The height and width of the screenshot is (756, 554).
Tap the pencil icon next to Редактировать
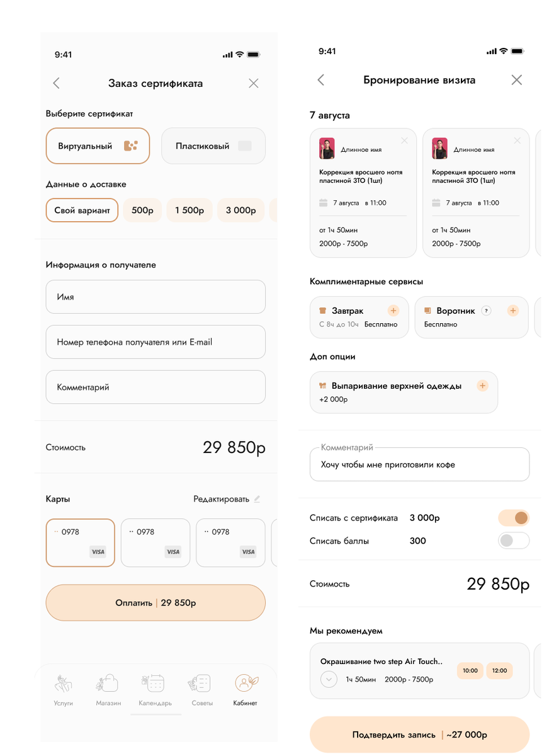256,499
